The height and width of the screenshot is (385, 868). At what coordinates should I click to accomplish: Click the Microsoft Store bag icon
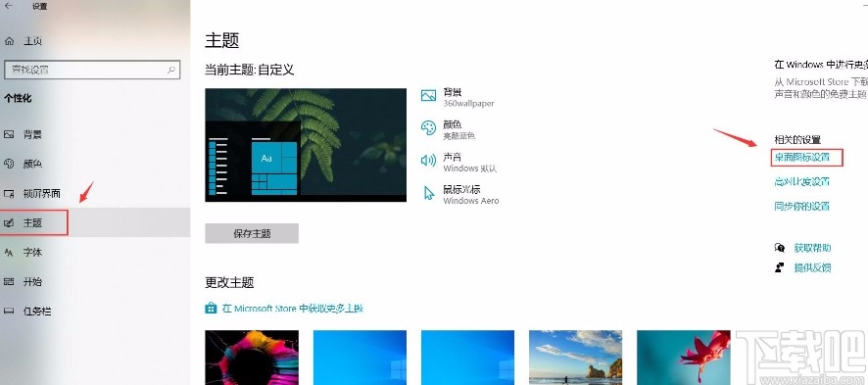(211, 309)
